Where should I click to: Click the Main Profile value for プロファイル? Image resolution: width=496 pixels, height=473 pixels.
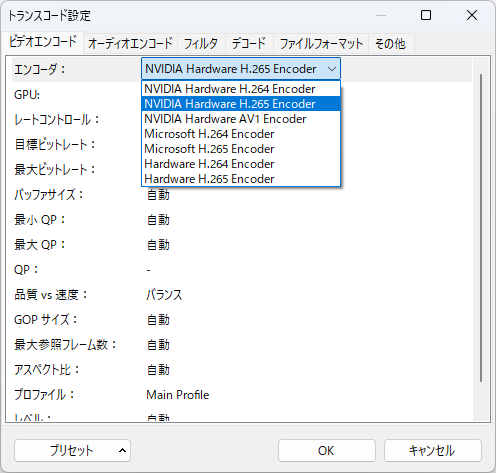pos(178,395)
